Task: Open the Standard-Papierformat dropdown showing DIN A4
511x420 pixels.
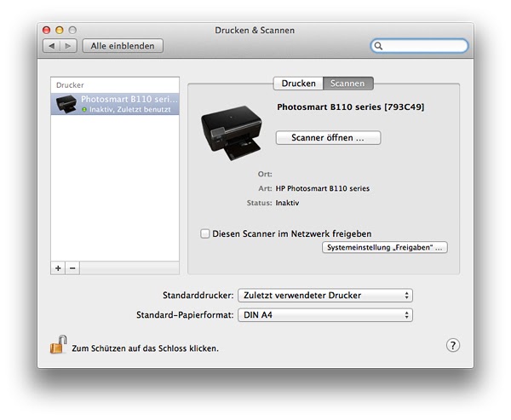Action: coord(325,315)
